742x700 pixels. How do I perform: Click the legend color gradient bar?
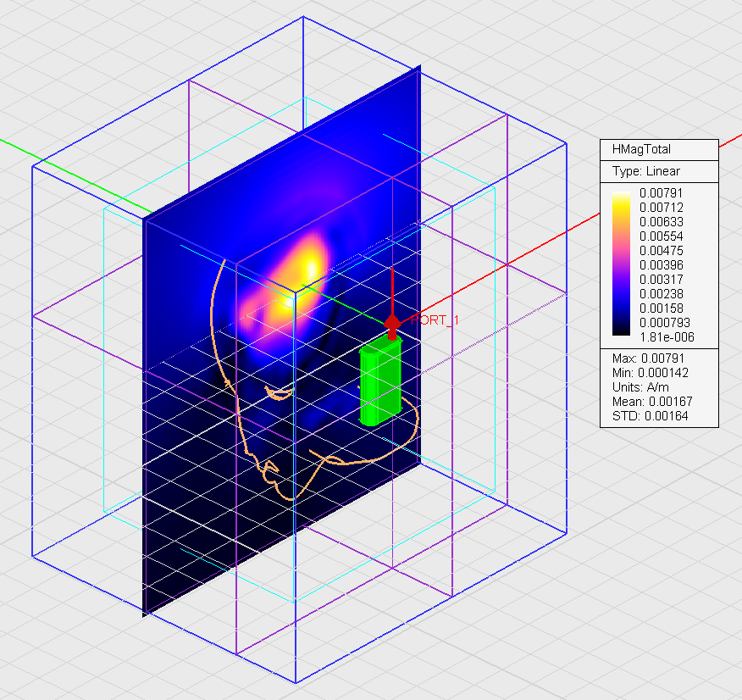point(621,264)
